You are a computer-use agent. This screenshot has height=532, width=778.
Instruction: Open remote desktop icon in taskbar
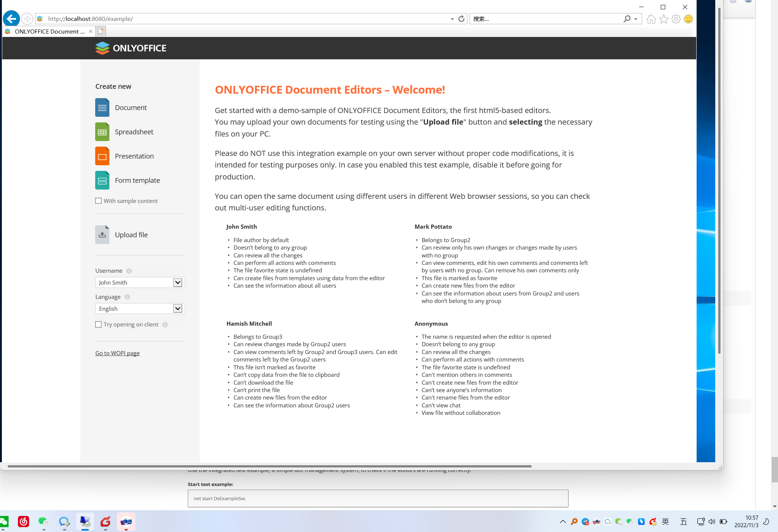(85, 521)
